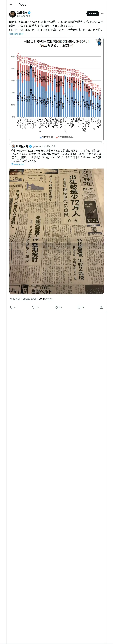Click 池田信夫's verified badge
The width and height of the screenshot is (113, 644).
[29, 13]
